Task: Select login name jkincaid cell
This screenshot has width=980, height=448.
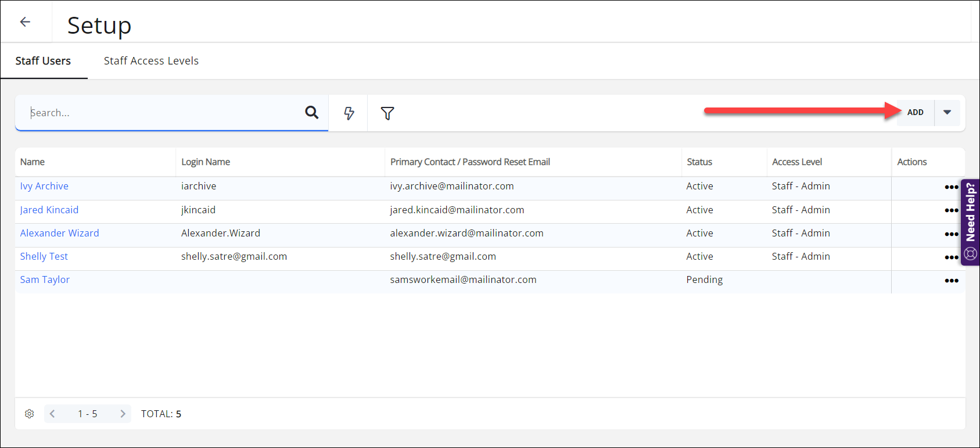Action: tap(198, 210)
